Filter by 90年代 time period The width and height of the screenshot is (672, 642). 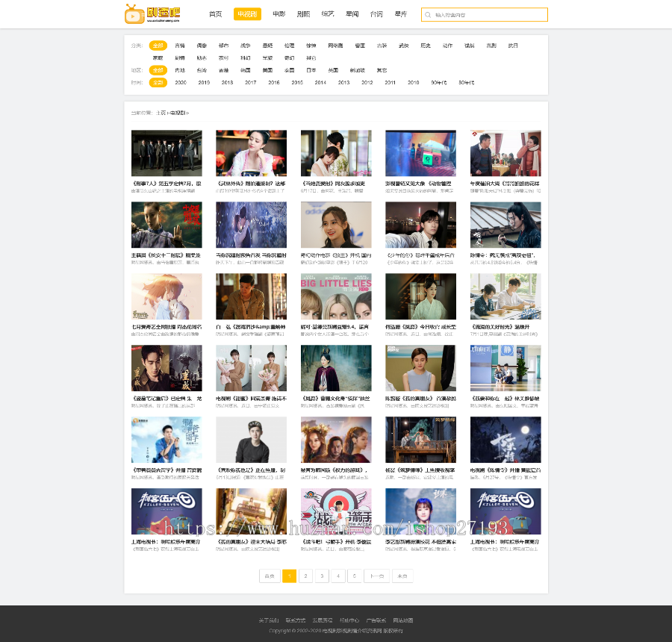point(439,82)
